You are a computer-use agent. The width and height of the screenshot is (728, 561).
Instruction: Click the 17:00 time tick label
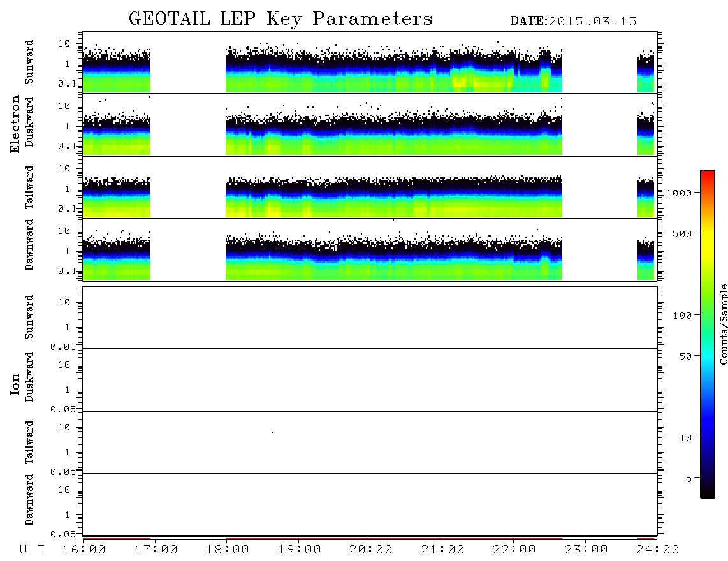(156, 550)
